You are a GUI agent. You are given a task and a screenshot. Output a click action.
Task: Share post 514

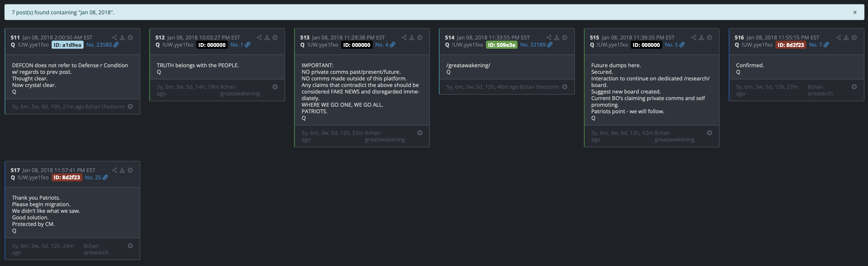click(549, 37)
